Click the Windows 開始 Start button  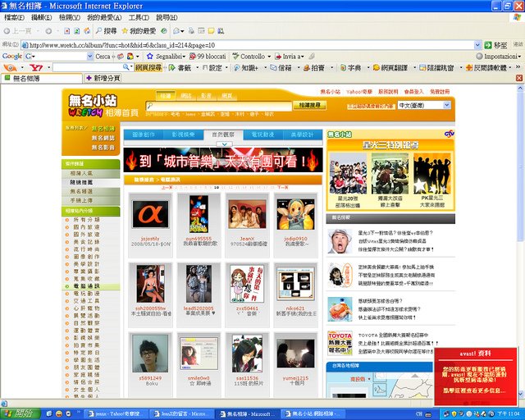point(20,414)
